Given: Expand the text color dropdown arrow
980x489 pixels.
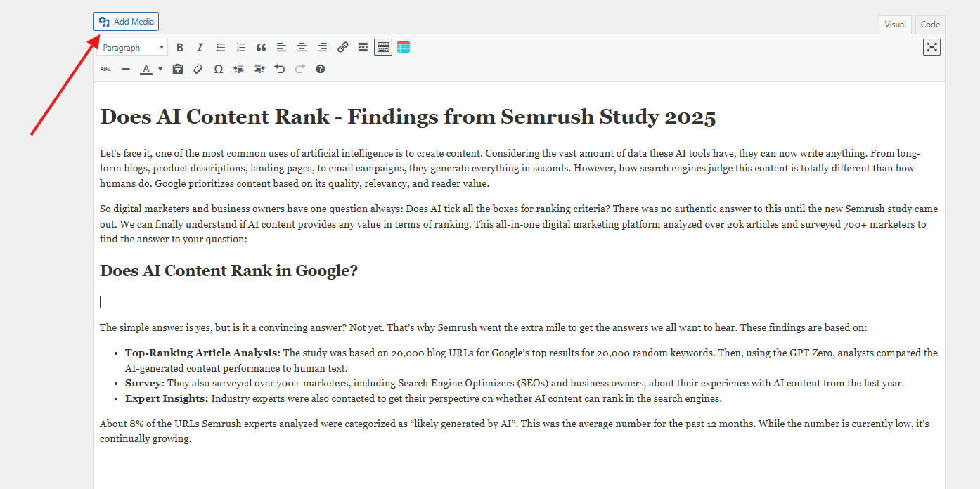Looking at the screenshot, I should point(160,69).
